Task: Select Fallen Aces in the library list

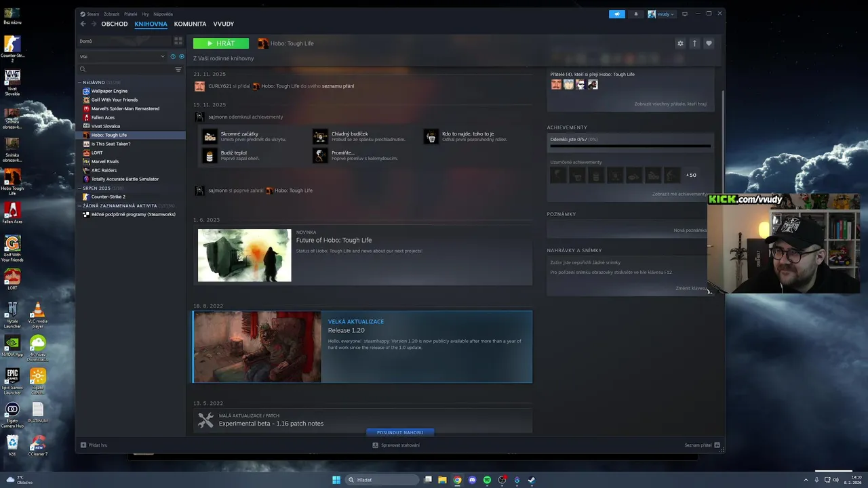Action: click(x=103, y=117)
